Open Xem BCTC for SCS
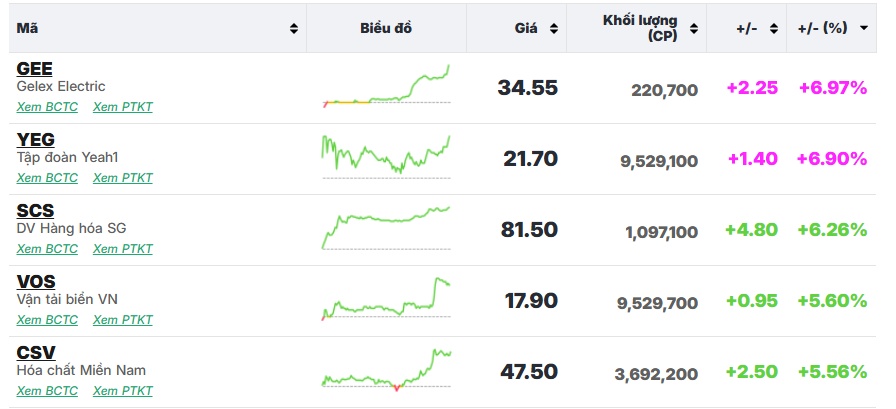This screenshot has height=409, width=896. 47,249
